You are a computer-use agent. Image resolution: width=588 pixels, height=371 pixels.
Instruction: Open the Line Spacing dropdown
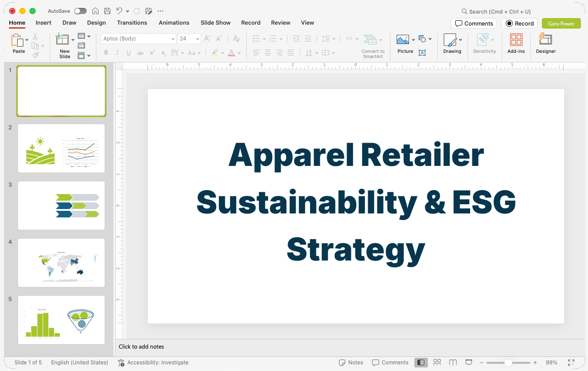tap(329, 39)
